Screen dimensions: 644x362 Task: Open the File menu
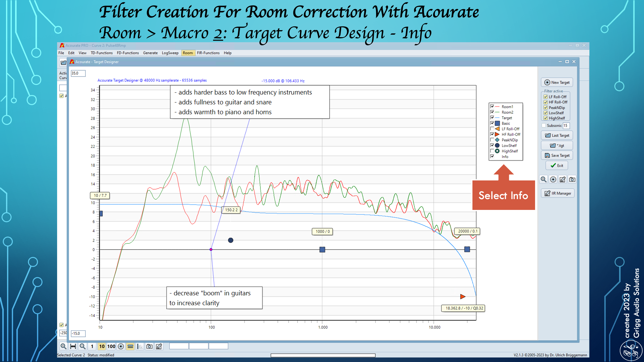tap(61, 53)
